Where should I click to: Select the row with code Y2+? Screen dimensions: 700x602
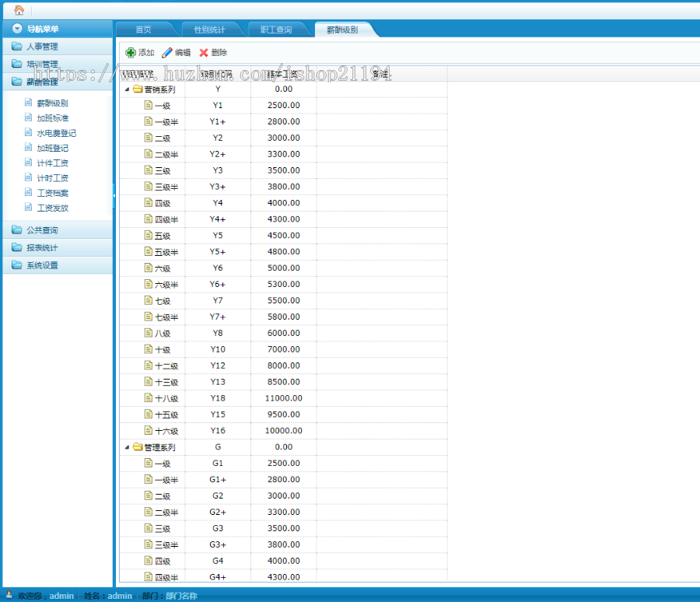(283, 154)
